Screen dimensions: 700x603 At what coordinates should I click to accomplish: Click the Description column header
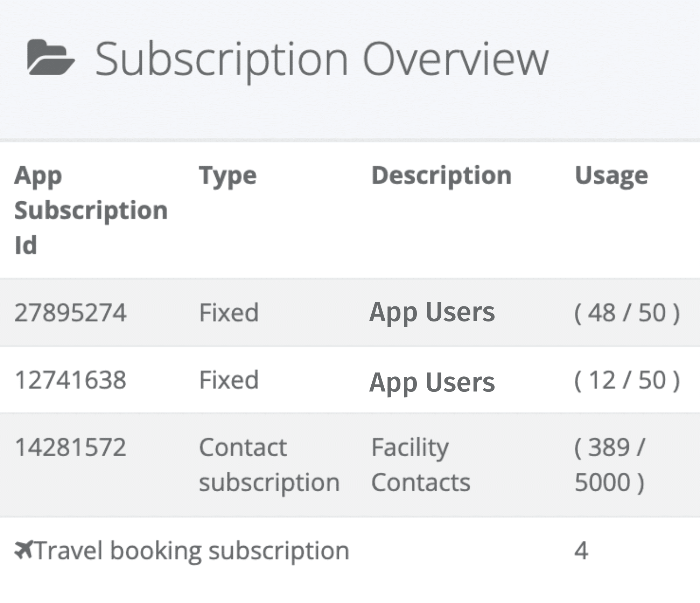point(441,175)
